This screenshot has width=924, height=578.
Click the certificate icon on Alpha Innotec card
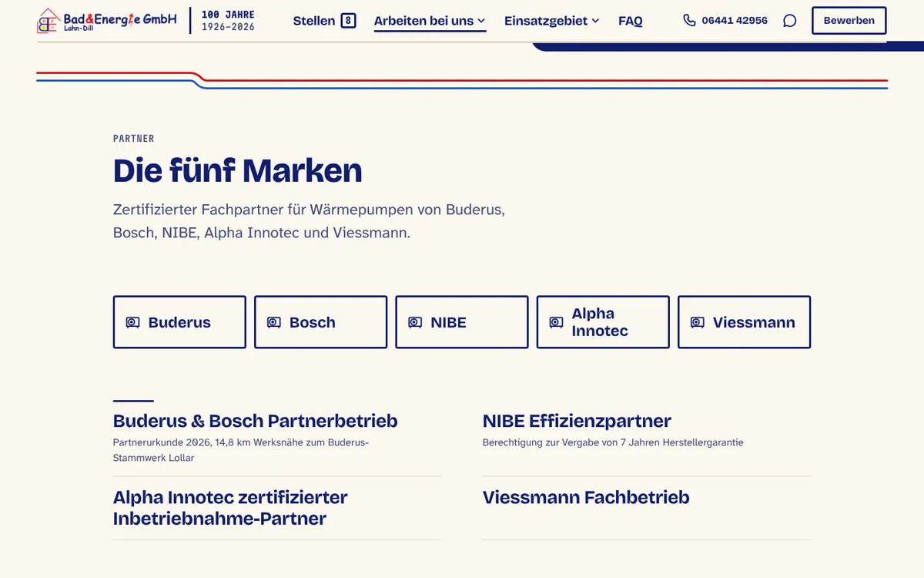point(556,322)
